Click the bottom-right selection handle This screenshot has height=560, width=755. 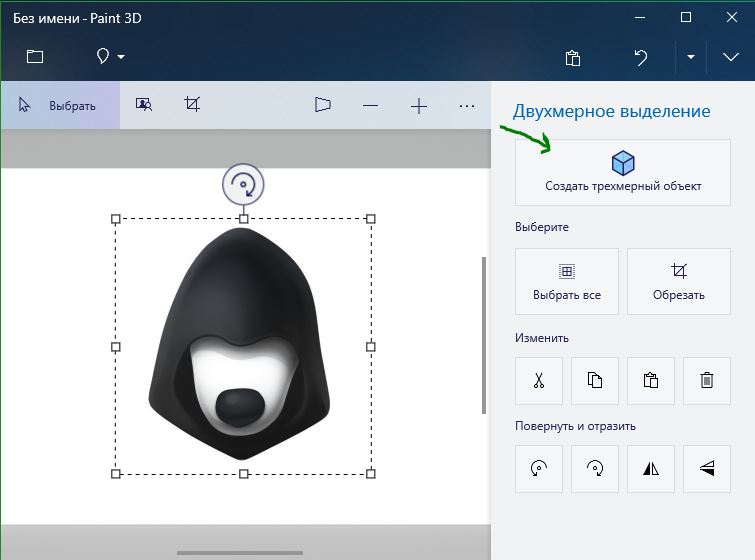point(370,474)
